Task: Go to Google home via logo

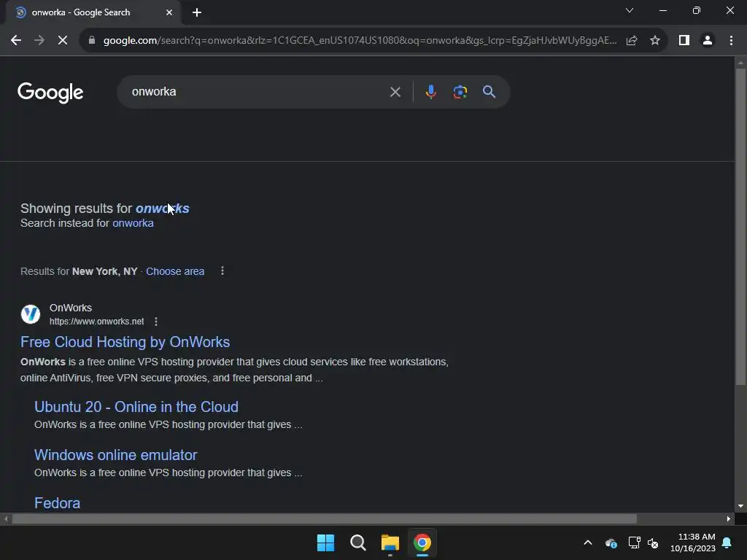Action: (x=50, y=93)
